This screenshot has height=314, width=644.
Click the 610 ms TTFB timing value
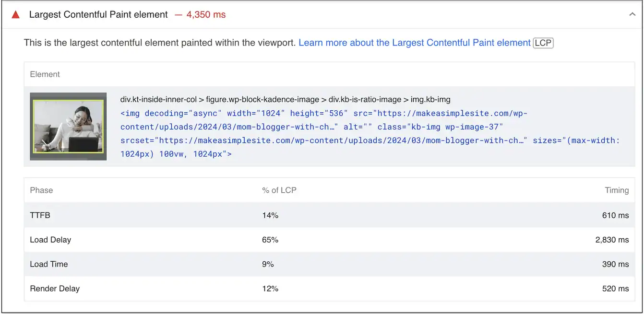(615, 215)
